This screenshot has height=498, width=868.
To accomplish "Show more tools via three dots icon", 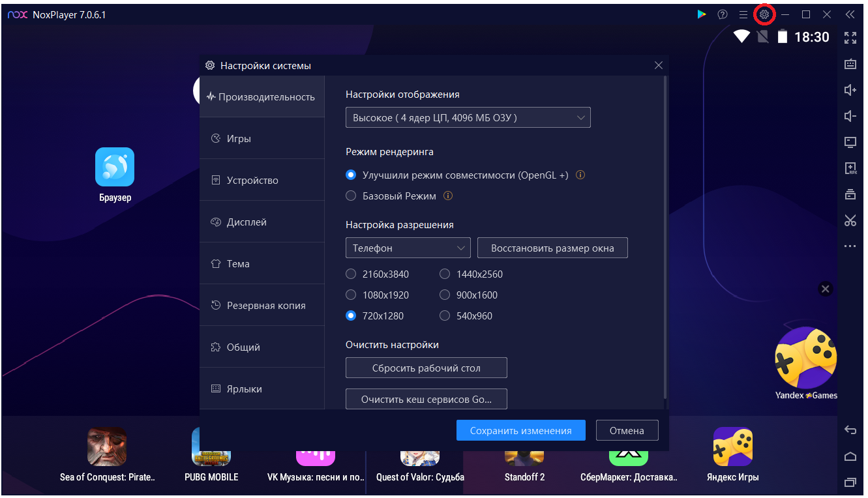I will (x=850, y=246).
